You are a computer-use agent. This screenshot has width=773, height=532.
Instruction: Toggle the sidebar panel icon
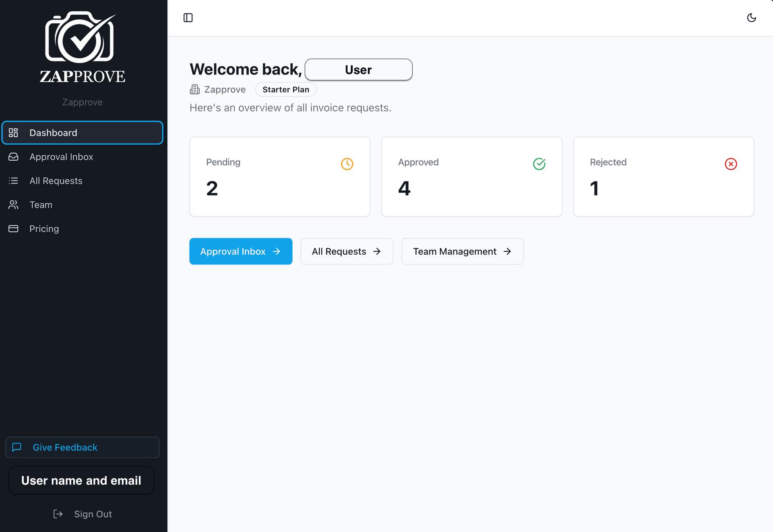pos(188,18)
